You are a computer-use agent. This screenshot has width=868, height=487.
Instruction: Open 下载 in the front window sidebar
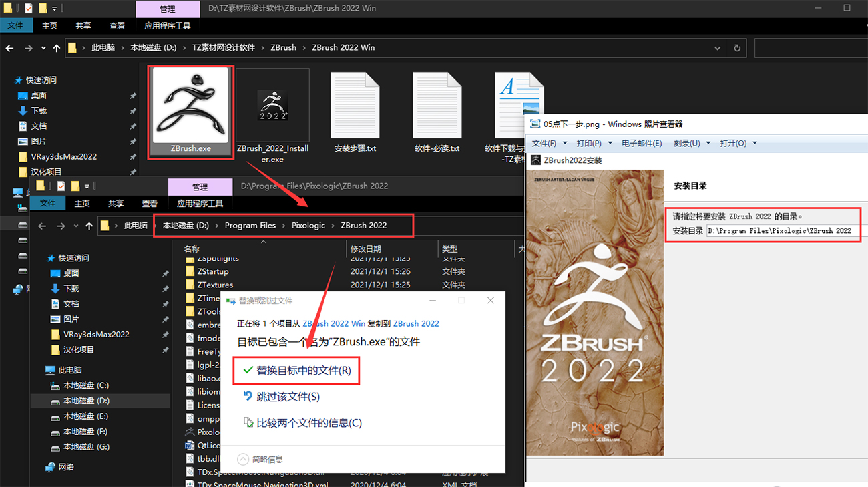[x=71, y=289]
